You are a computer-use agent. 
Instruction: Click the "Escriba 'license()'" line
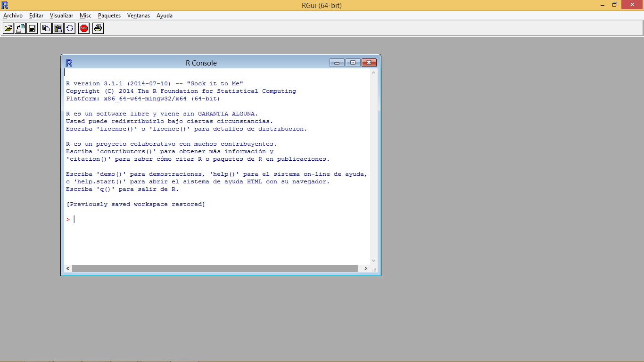[187, 129]
